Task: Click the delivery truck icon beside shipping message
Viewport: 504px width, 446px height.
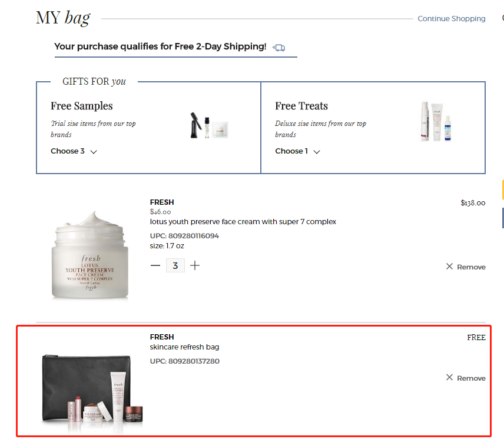Action: click(278, 48)
